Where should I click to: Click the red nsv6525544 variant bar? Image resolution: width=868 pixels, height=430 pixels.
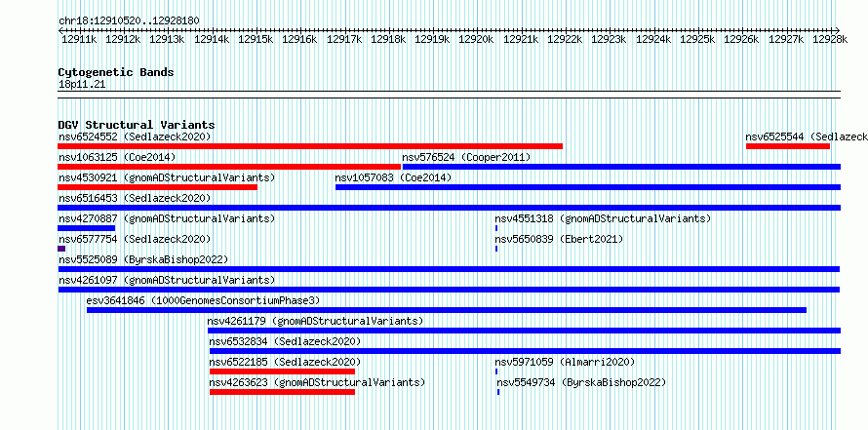788,146
